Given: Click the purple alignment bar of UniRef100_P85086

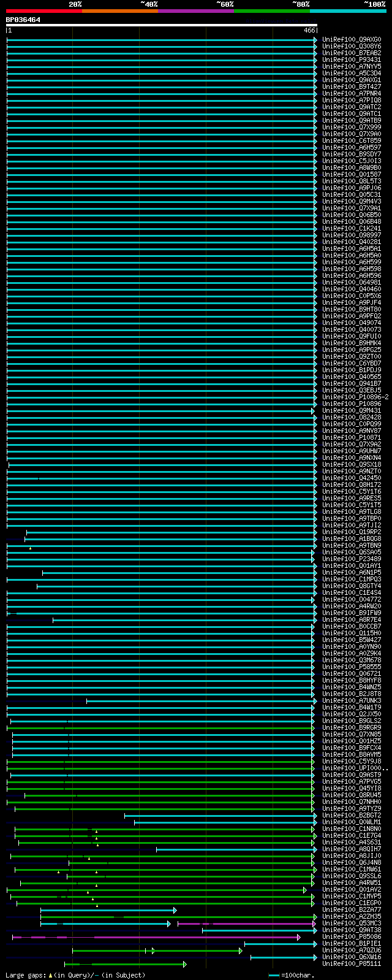Looking at the screenshot, I should coord(156,937).
